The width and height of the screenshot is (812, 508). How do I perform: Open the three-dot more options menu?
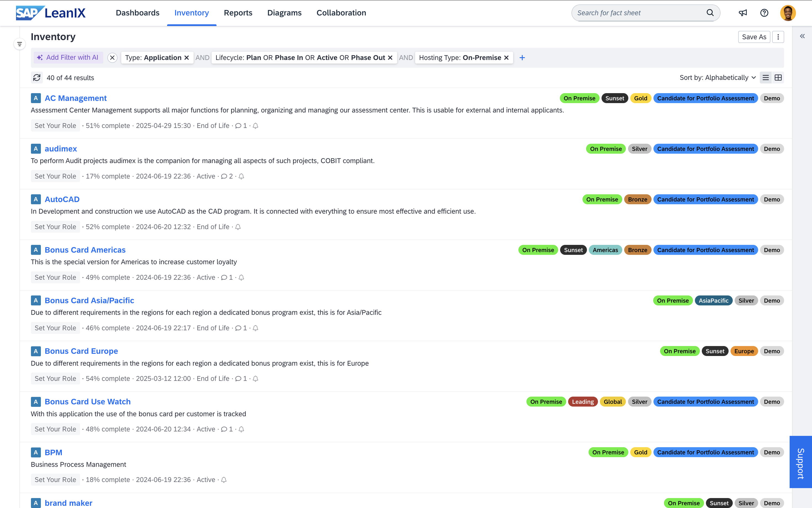click(x=778, y=37)
